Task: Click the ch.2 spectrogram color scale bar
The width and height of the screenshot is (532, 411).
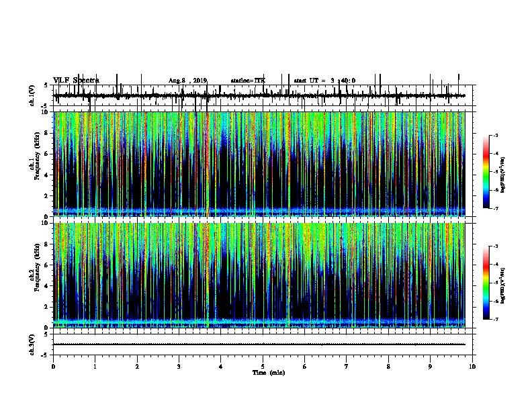Action: coord(486,283)
